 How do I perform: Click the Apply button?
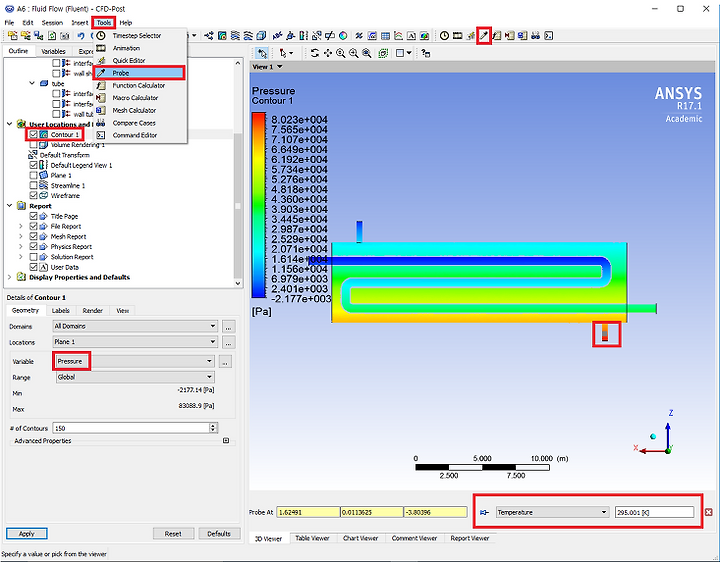[27, 534]
